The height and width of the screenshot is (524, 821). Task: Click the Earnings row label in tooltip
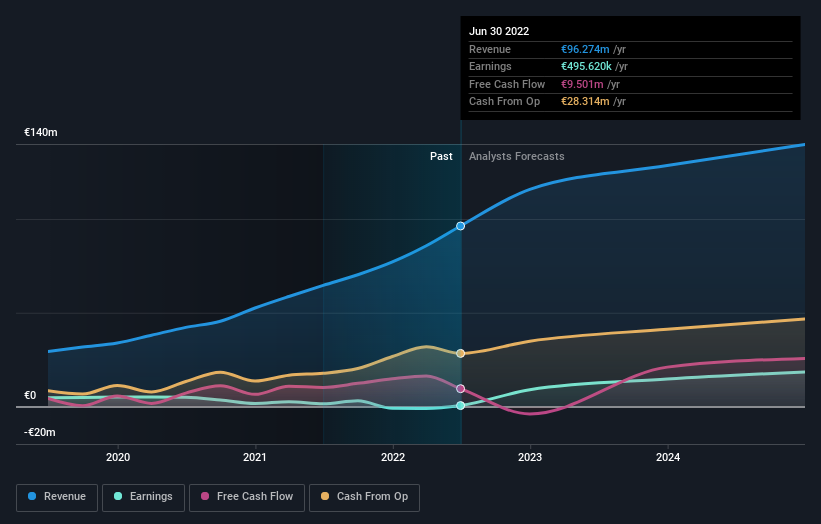490,66
